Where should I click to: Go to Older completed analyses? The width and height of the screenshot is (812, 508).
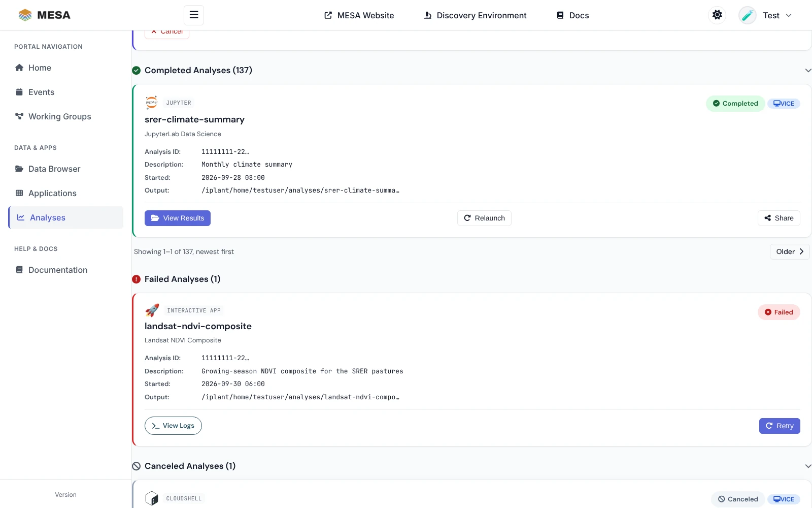coord(790,251)
